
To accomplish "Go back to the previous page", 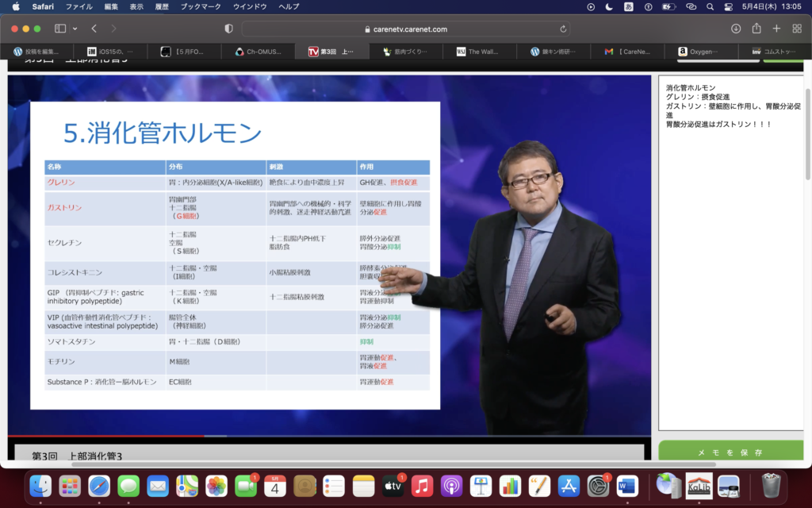I will (x=94, y=29).
